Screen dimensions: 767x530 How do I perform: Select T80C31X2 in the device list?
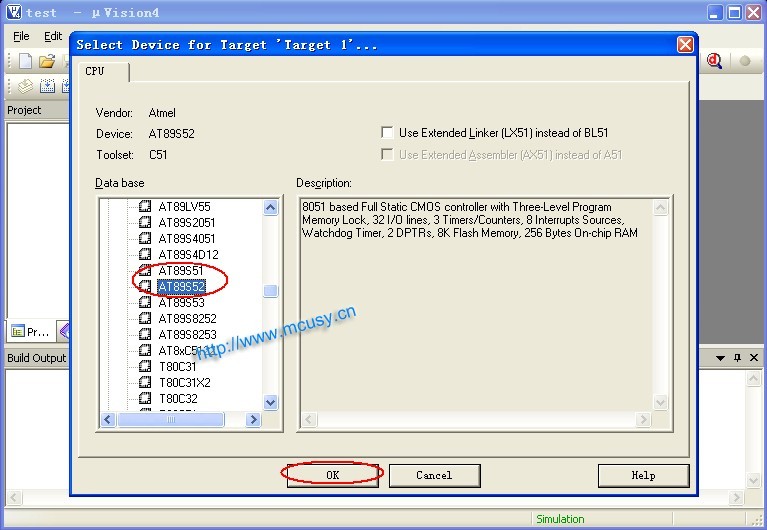[x=185, y=383]
